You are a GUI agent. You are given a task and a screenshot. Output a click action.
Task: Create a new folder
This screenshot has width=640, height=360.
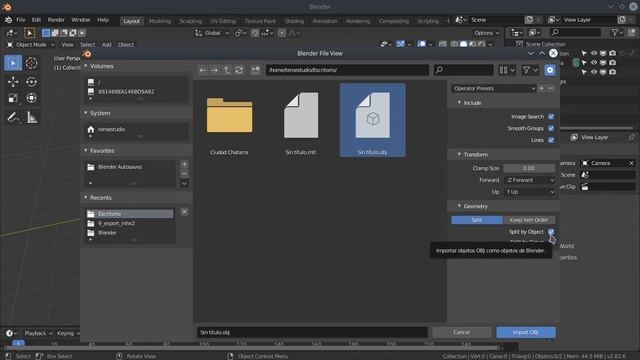click(x=256, y=70)
